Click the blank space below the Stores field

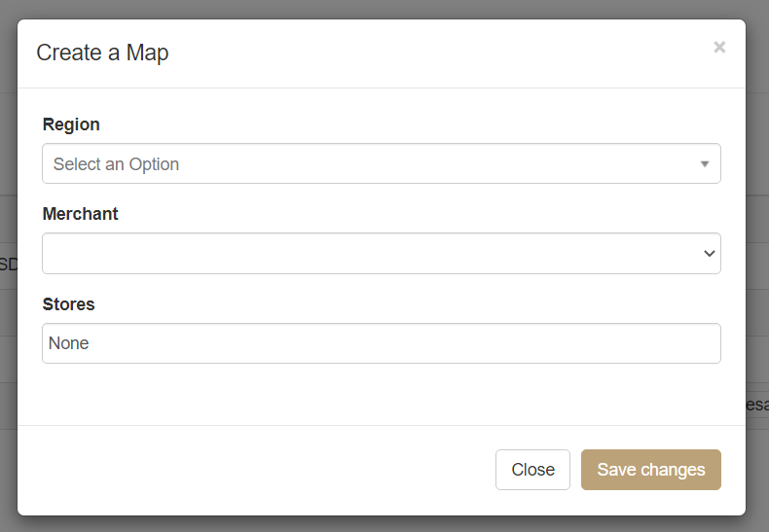pyautogui.click(x=381, y=394)
